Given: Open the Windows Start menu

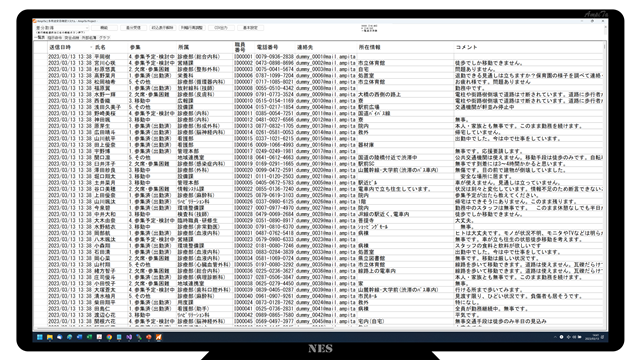Looking at the screenshot, I should pyautogui.click(x=40, y=337).
